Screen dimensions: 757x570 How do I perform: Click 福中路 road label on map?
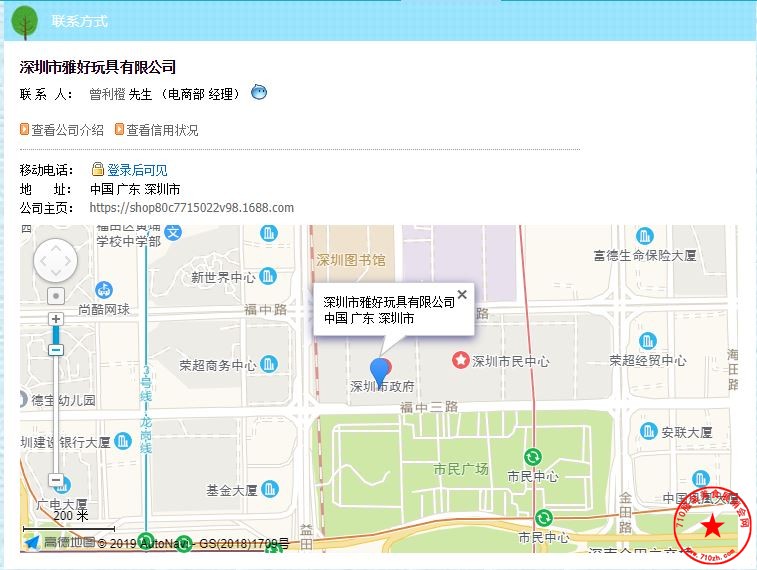(x=266, y=309)
